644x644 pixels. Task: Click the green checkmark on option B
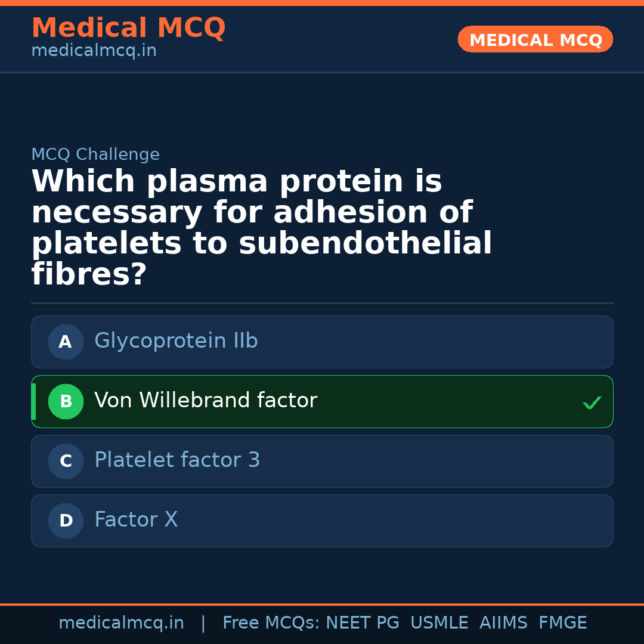592,402
